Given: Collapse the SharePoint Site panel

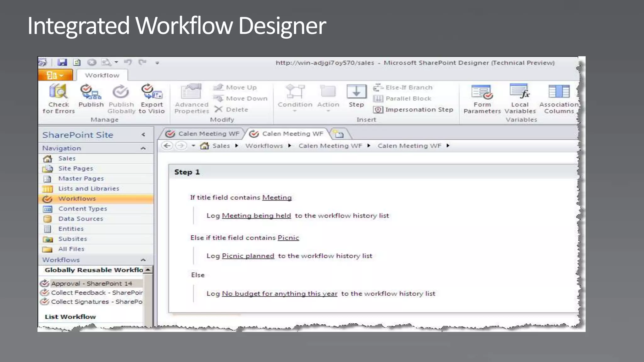Looking at the screenshot, I should [143, 135].
